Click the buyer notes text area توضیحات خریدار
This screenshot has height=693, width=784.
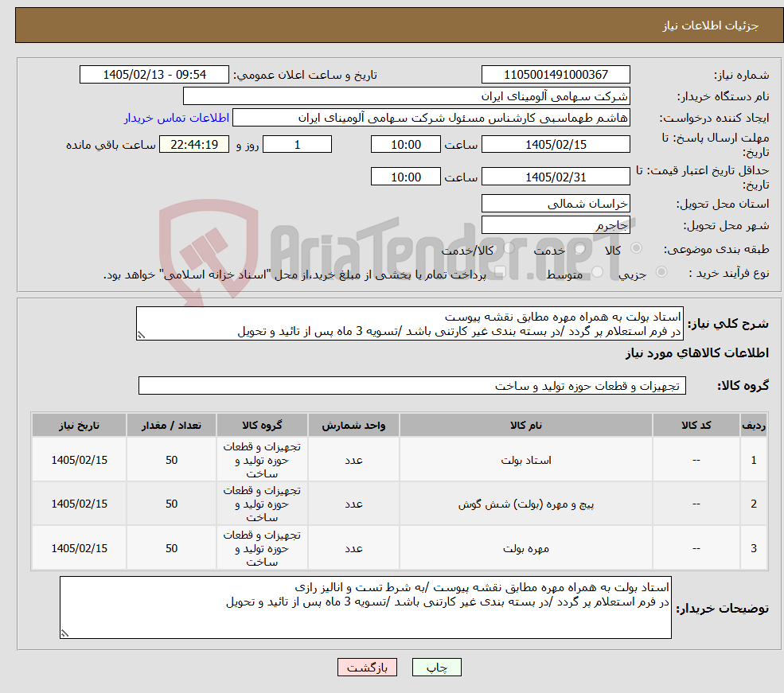coord(365,608)
